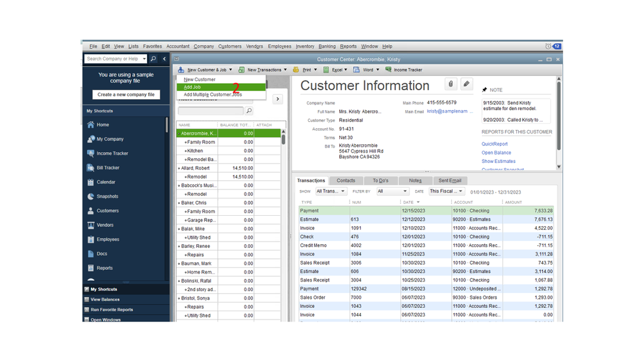Open the Reports shortcut in sidebar
This screenshot has width=644, height=362.
(104, 269)
